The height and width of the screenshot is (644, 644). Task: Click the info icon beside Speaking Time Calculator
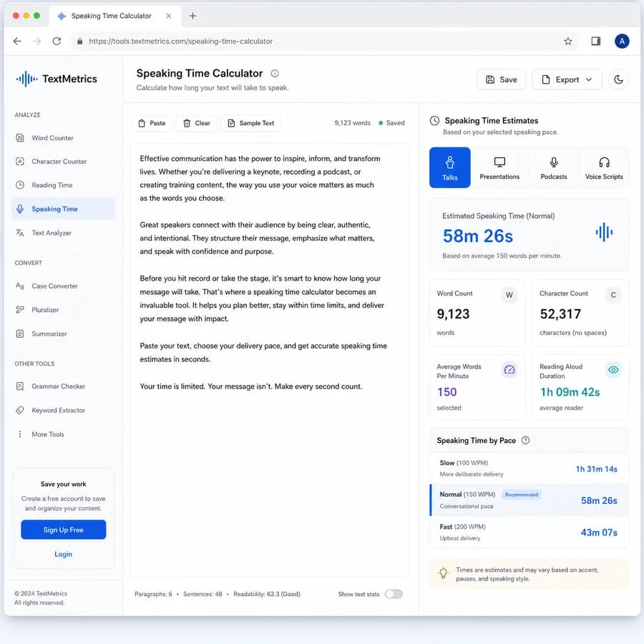click(275, 74)
